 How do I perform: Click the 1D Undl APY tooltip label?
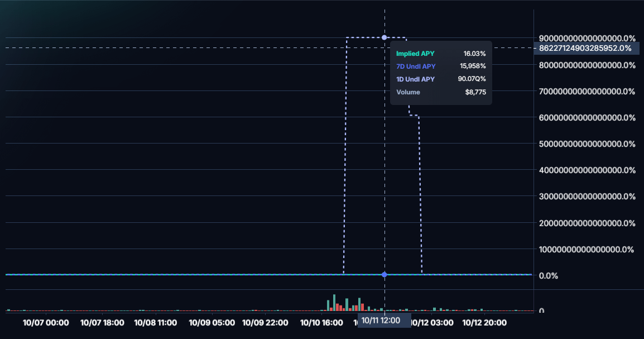tap(415, 79)
